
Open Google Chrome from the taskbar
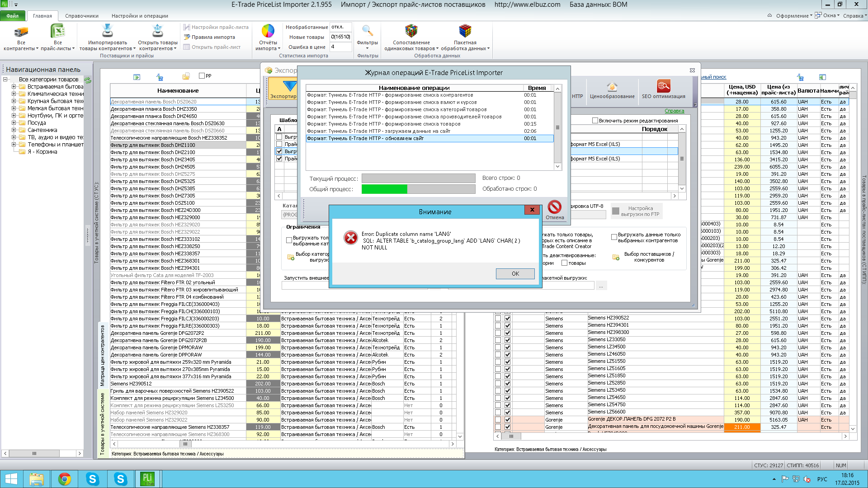pos(65,479)
